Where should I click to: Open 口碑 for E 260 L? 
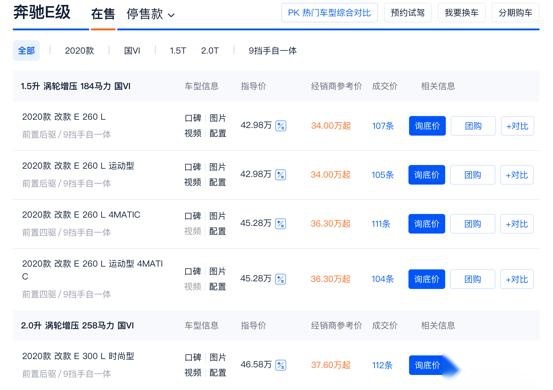click(x=193, y=118)
